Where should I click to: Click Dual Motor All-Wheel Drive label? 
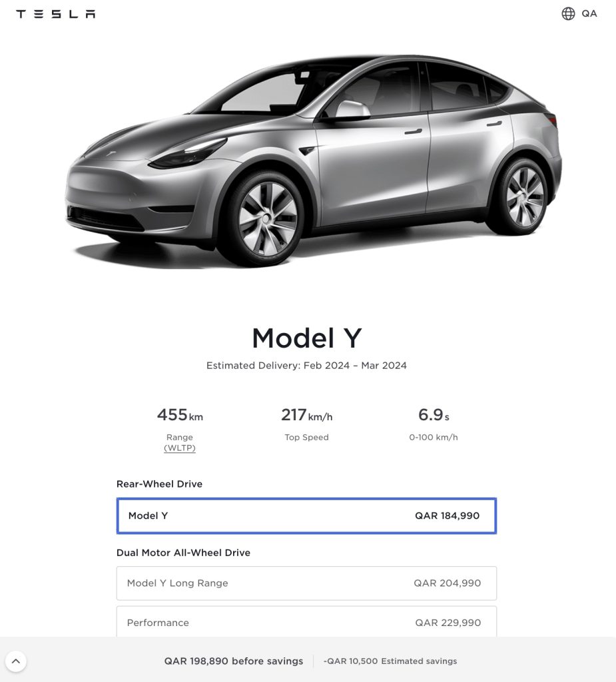click(183, 553)
